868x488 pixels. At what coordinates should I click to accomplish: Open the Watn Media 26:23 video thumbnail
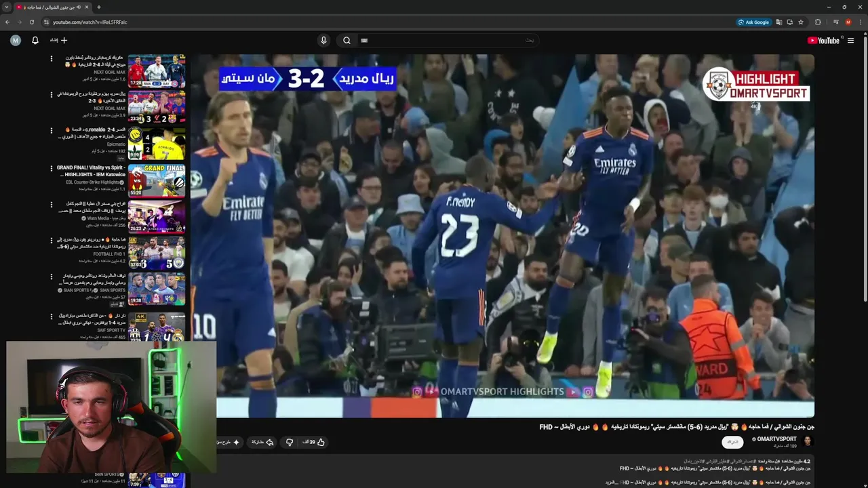pyautogui.click(x=157, y=217)
